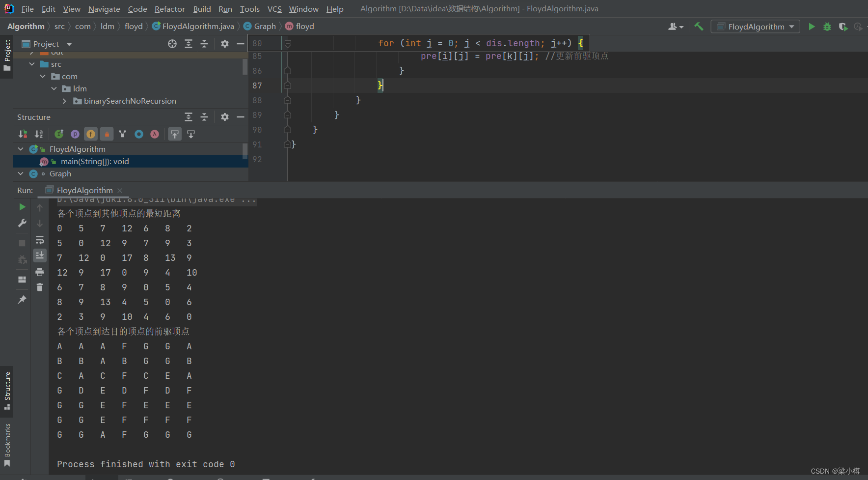Click FloydAlgorithm.java breadcrumb
868x480 pixels.
[193, 27]
